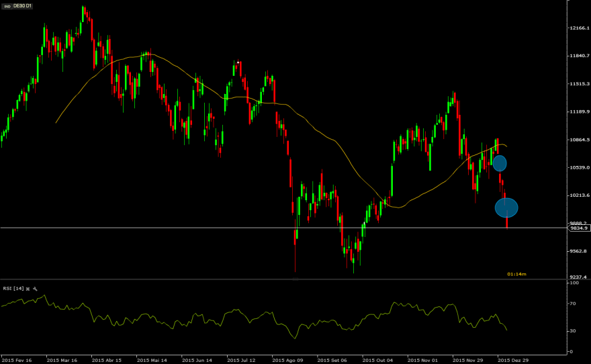The image size is (591, 364).
Task: Click the 10539.0 price axis label
Action: [580, 167]
